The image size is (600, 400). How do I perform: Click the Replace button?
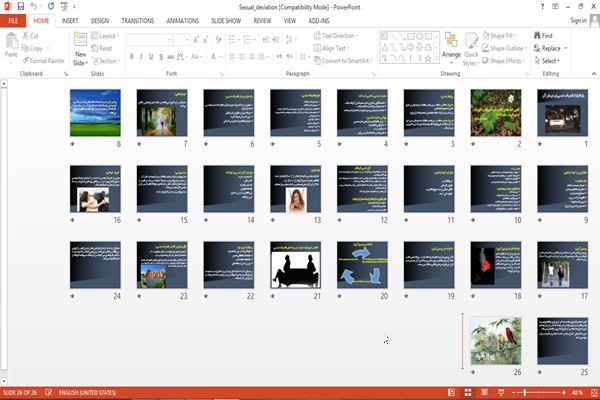point(551,48)
